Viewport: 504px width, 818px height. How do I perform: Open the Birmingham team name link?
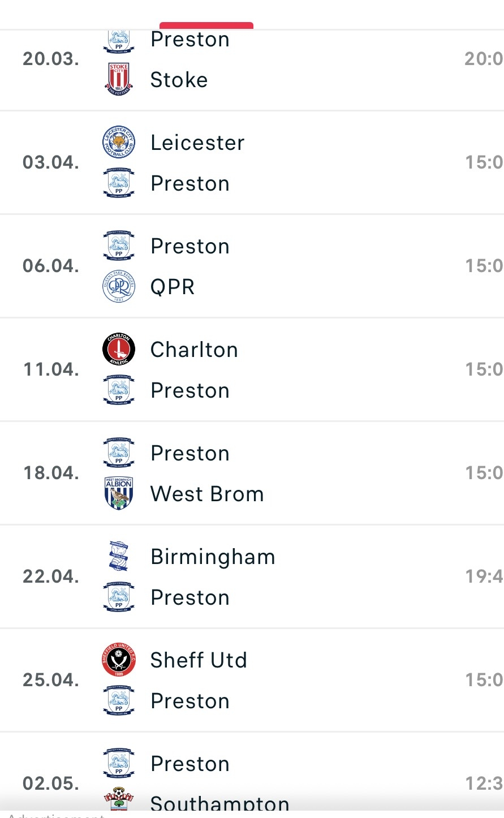[213, 557]
